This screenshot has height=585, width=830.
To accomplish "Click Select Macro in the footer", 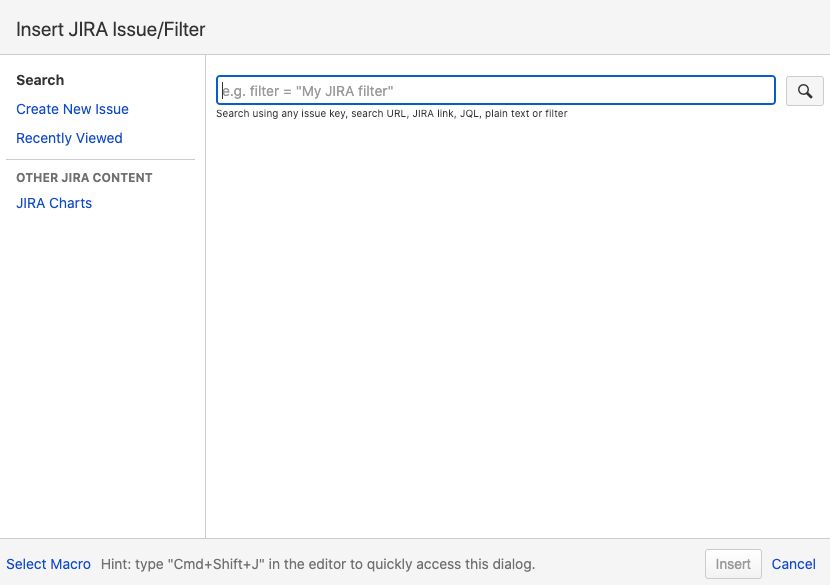I will click(x=48, y=564).
